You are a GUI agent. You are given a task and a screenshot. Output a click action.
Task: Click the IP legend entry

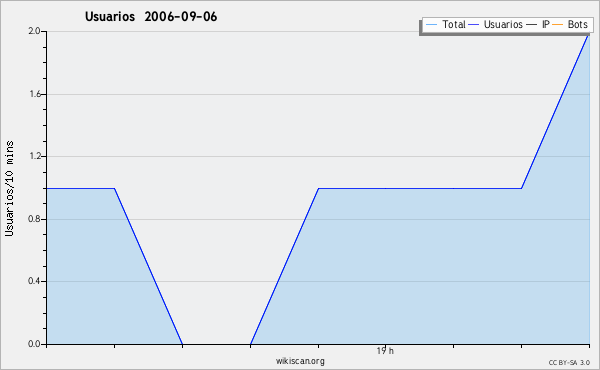tap(538, 24)
